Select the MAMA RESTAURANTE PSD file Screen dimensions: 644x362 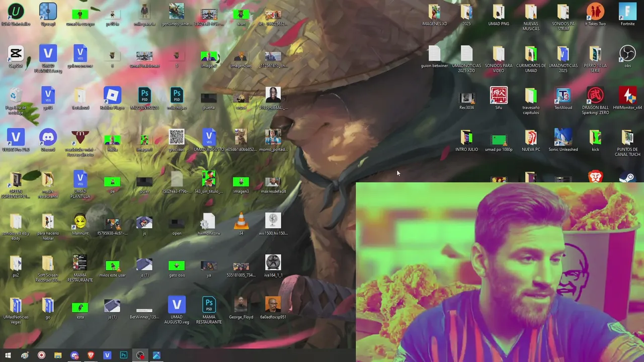209,311
